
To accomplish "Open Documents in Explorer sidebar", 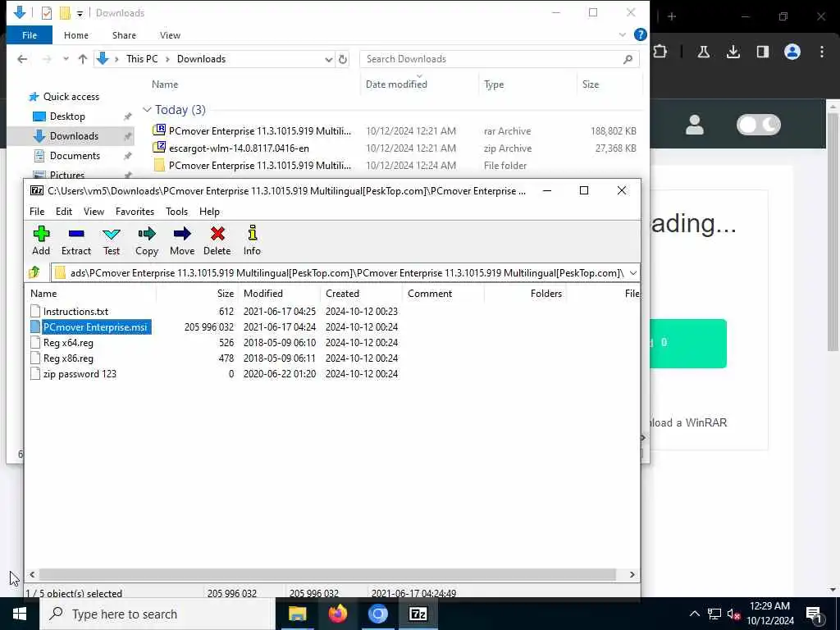I will click(x=75, y=156).
